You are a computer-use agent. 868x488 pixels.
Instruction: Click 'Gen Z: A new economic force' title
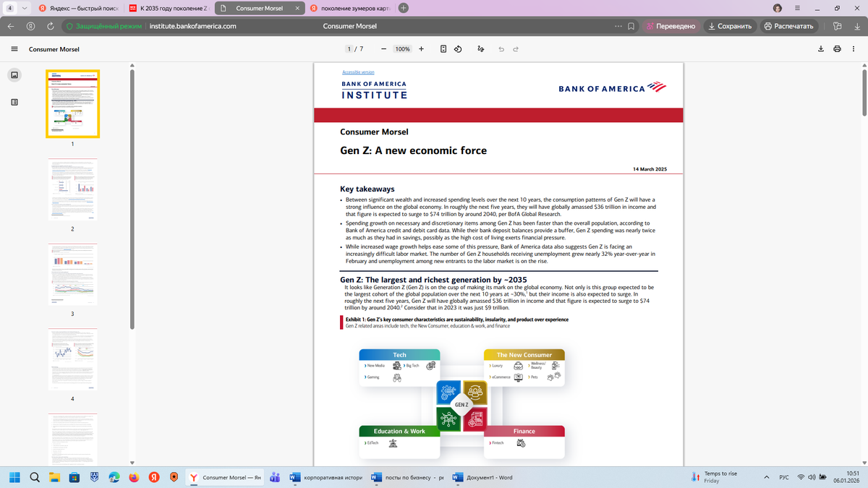tap(413, 151)
